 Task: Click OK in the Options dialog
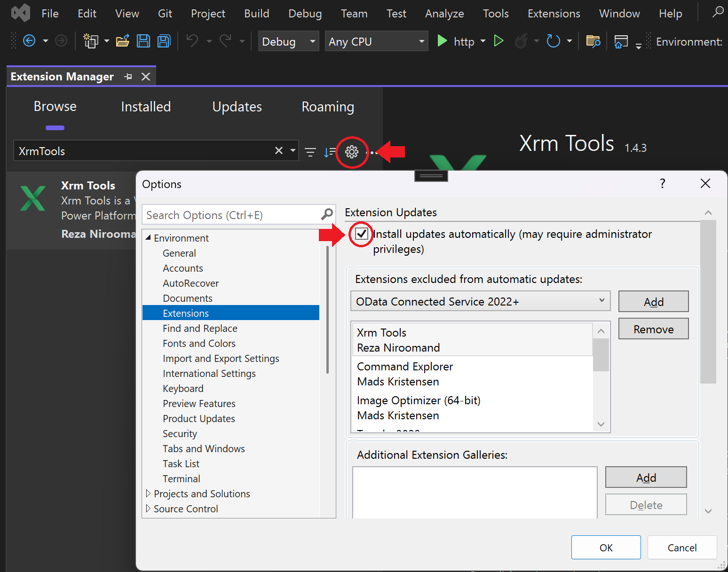click(x=606, y=548)
